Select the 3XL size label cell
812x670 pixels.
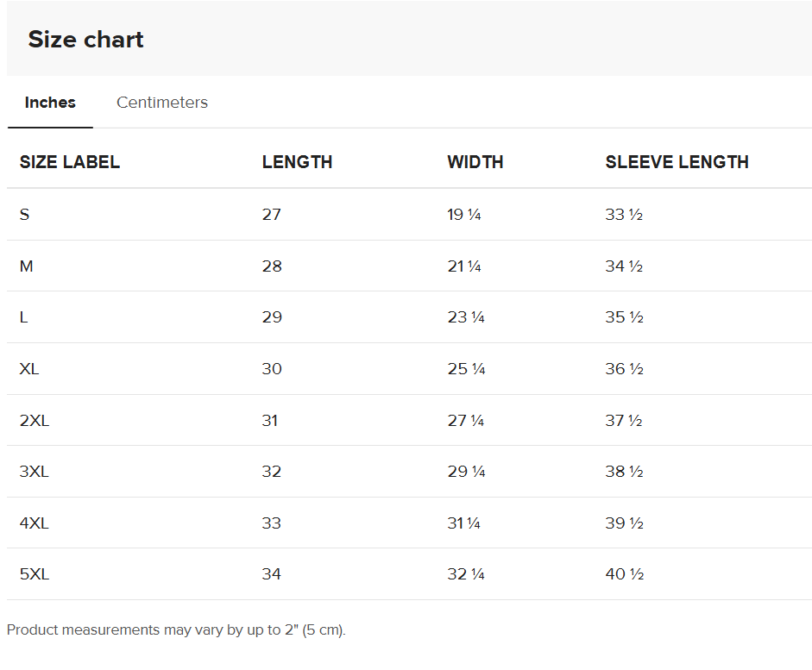click(35, 472)
